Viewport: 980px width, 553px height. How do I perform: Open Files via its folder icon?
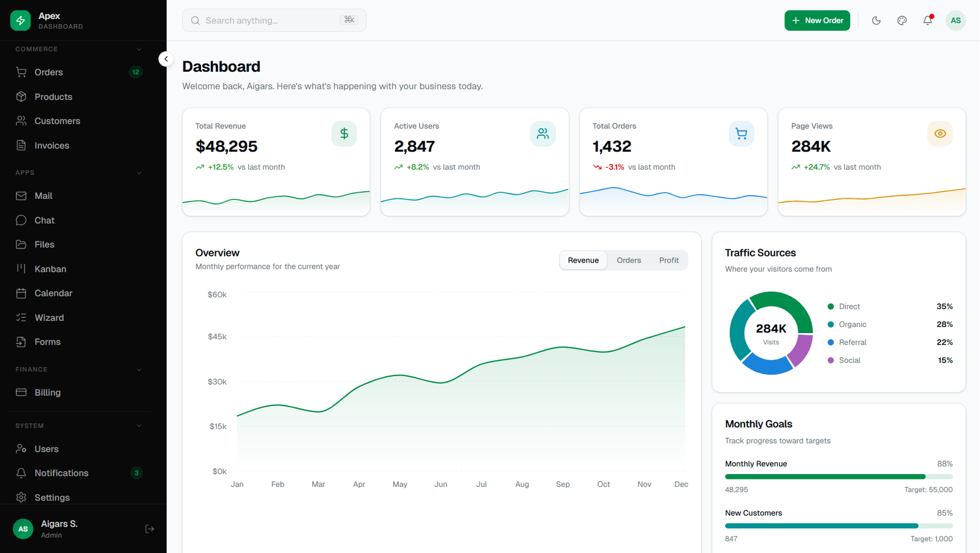click(21, 244)
